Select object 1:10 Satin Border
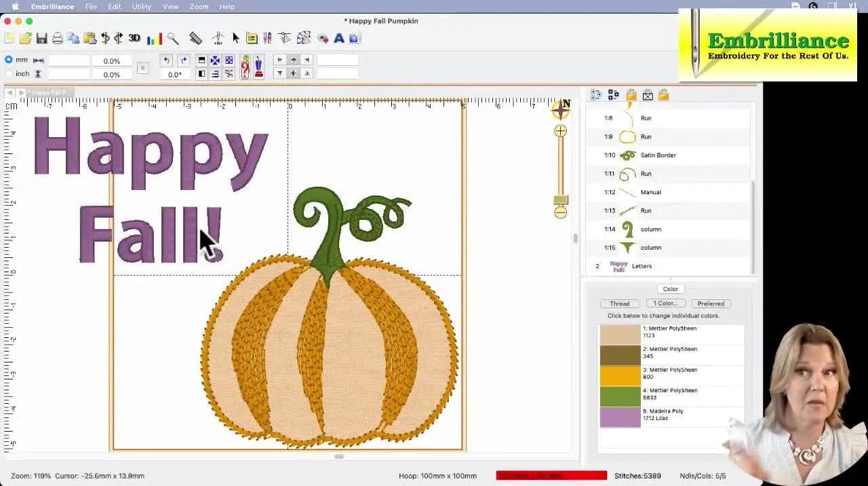The image size is (868, 486). [x=669, y=155]
